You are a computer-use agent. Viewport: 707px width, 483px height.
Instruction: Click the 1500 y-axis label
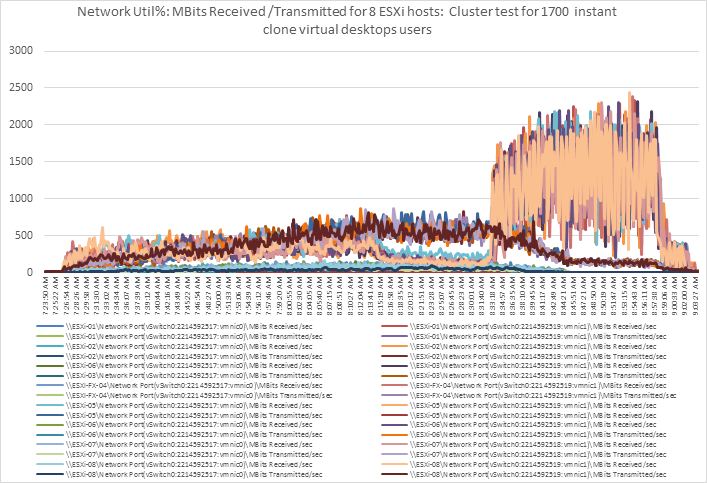point(21,161)
